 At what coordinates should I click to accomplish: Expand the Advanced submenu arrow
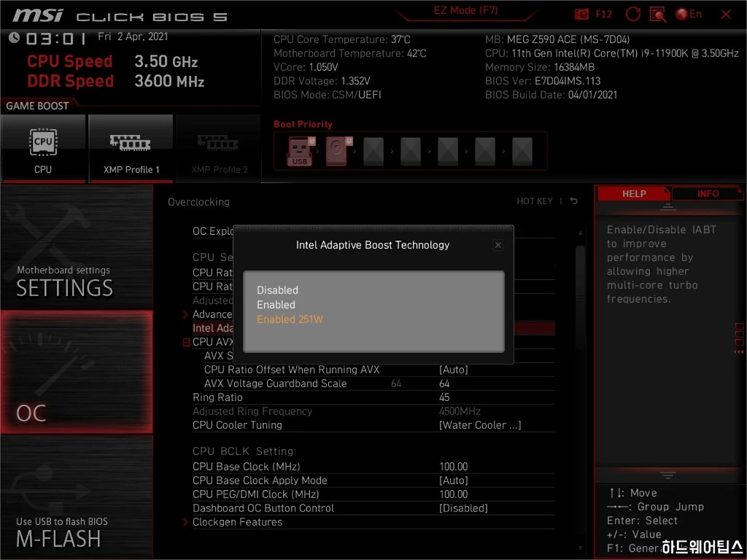click(186, 314)
